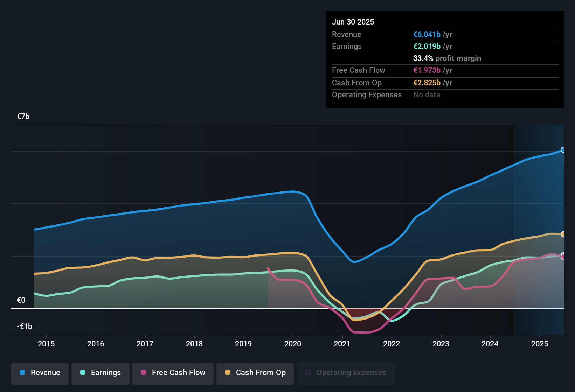Select the Revenue endpoint marker on the chart

563,150
